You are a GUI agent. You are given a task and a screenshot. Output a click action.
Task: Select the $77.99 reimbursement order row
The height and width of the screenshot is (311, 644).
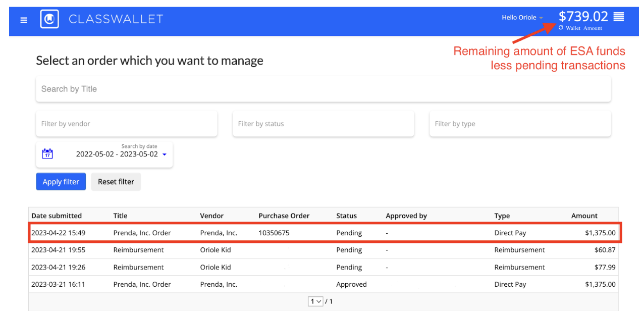tap(323, 267)
